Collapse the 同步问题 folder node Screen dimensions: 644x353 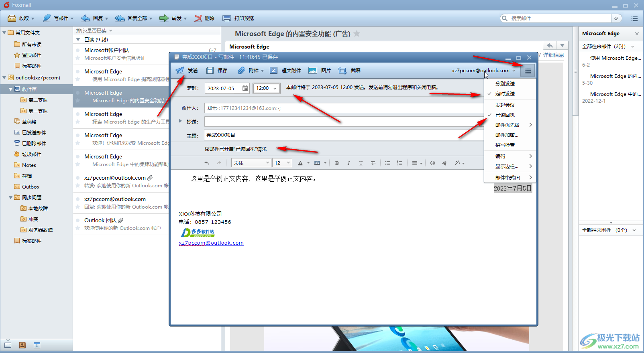11,197
